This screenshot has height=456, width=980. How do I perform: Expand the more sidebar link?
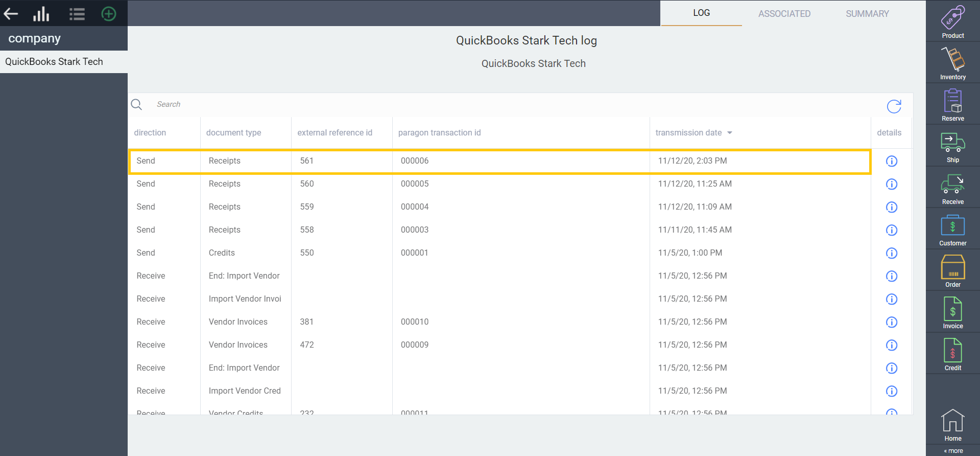click(x=953, y=451)
